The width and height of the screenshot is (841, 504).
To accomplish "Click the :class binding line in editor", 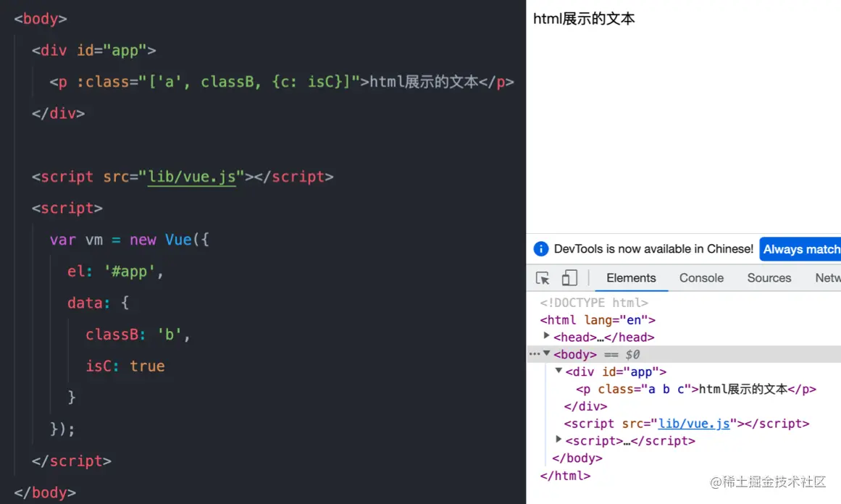I will coord(282,82).
